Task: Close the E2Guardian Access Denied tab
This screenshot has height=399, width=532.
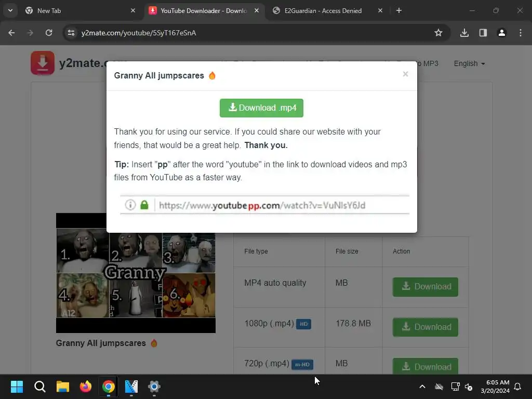Action: [380, 11]
